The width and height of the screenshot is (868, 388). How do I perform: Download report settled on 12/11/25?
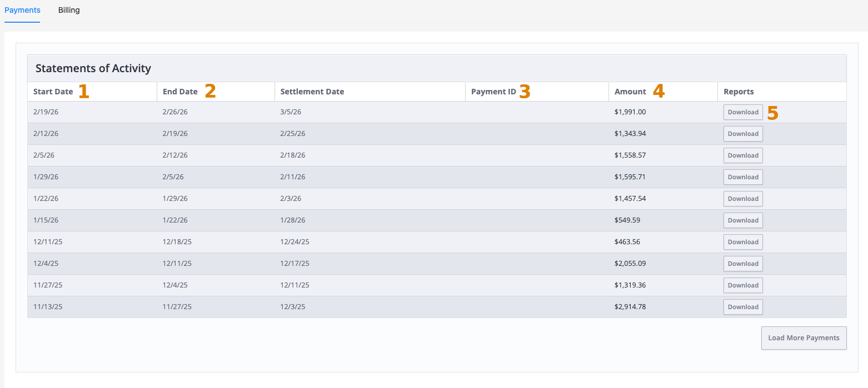[x=743, y=285]
